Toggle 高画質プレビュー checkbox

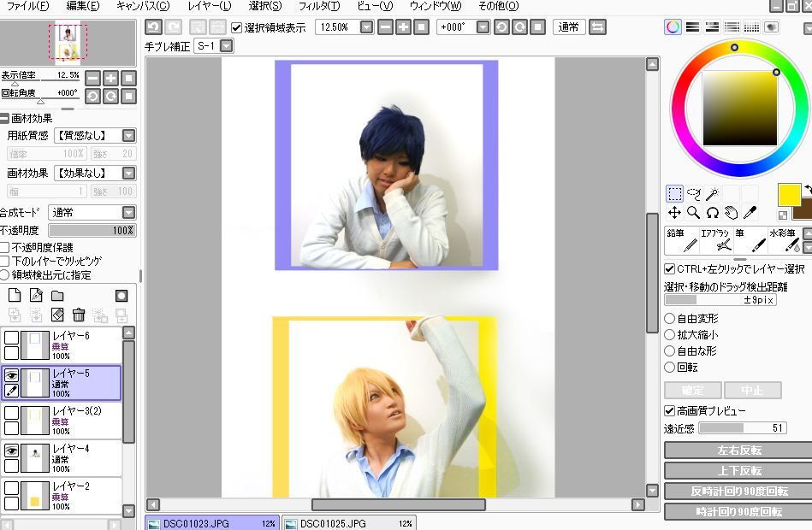click(670, 410)
